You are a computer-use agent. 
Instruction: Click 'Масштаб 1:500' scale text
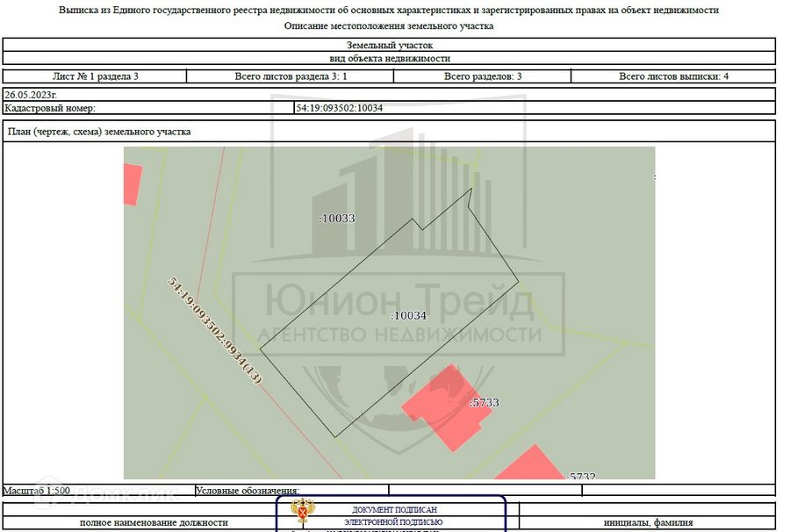37,490
